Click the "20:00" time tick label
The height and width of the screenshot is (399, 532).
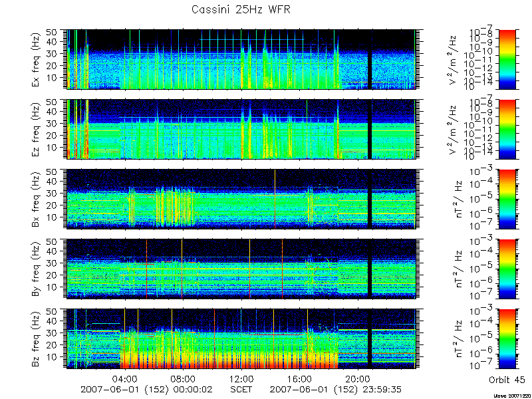coord(358,379)
